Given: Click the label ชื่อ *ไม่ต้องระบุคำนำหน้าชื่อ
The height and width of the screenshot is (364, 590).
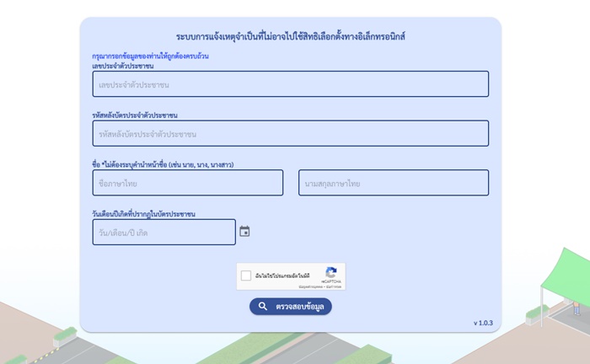Looking at the screenshot, I should pos(163,164).
